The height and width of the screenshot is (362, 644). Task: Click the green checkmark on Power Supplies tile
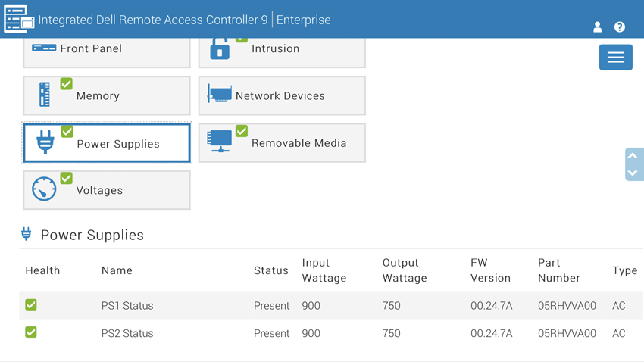pyautogui.click(x=67, y=131)
